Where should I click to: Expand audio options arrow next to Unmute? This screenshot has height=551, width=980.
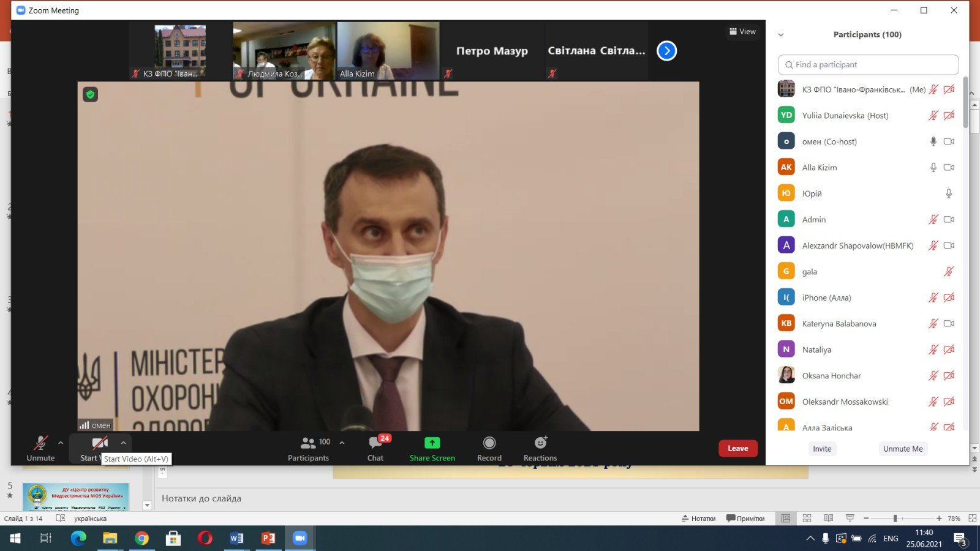point(61,443)
